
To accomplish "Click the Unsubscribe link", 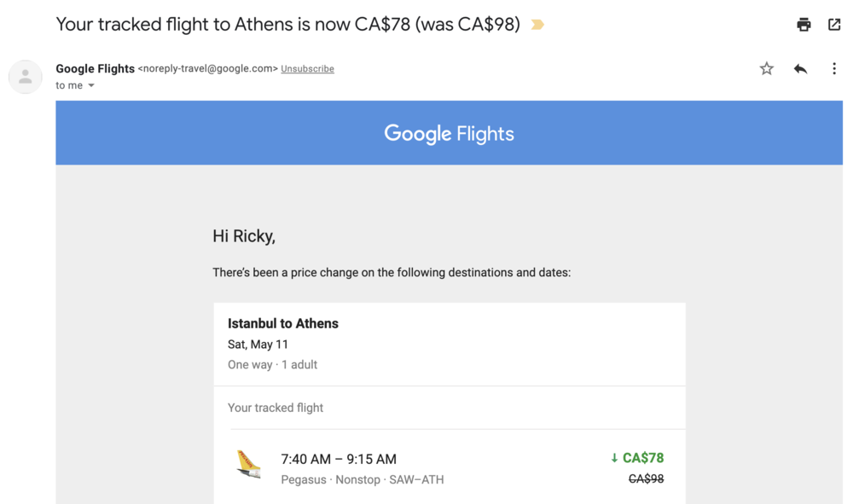I will [307, 69].
